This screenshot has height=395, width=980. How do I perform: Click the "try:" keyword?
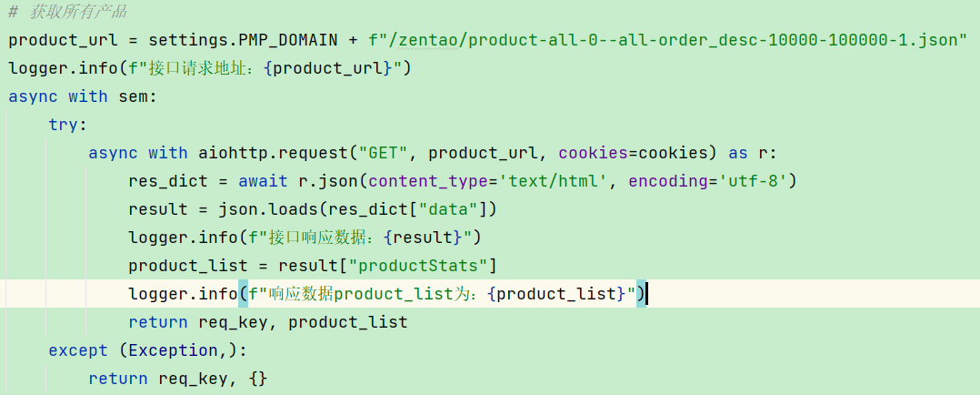tap(68, 125)
